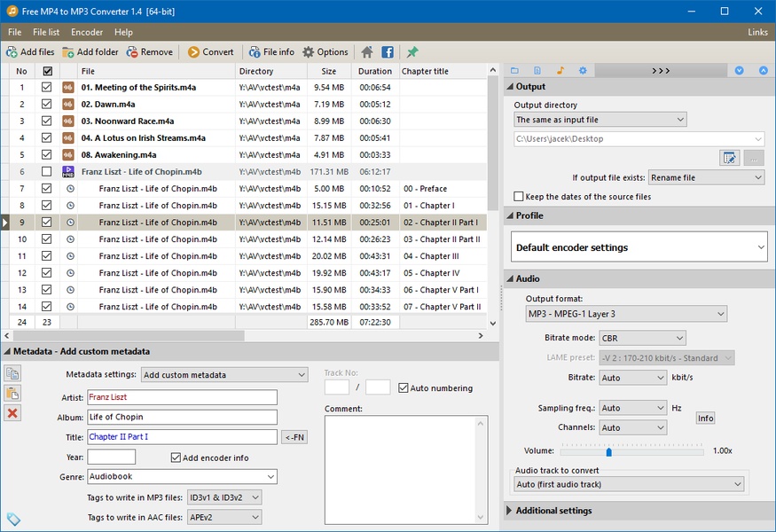Click into the Comment text box
This screenshot has width=776, height=532.
tap(406, 470)
